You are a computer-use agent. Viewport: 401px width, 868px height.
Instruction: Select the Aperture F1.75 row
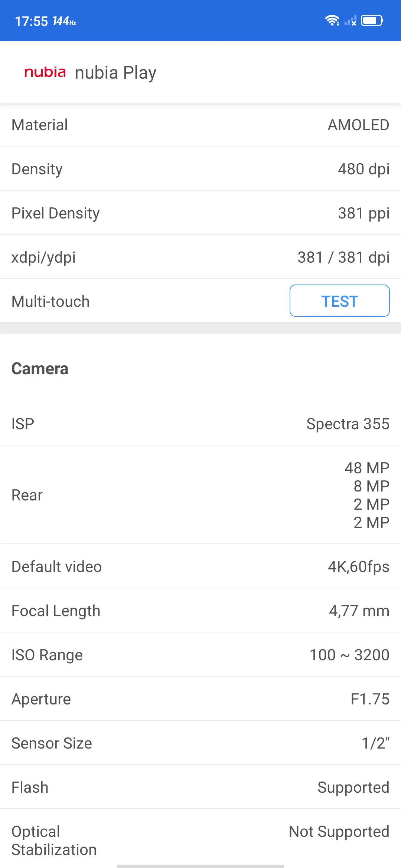point(200,699)
